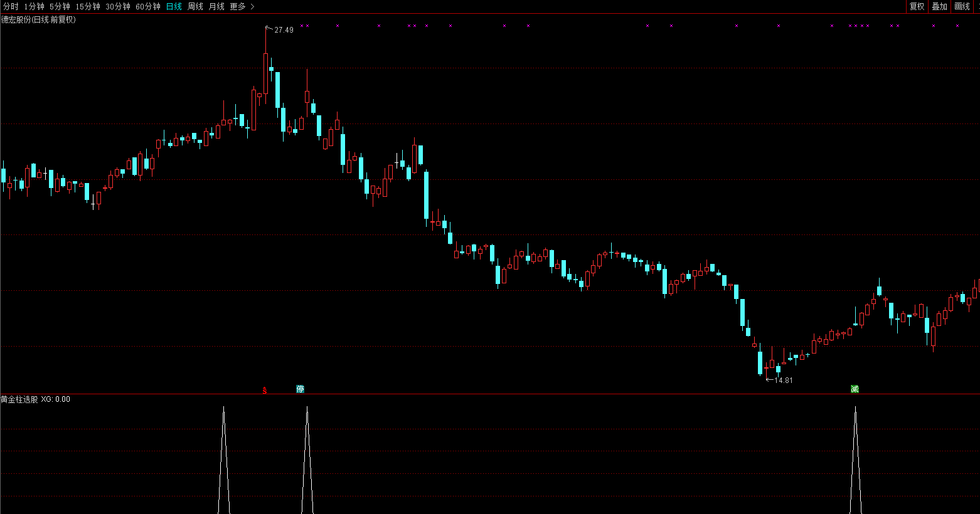Click the red $ marker on the time axis
The width and height of the screenshot is (980, 514).
265,390
